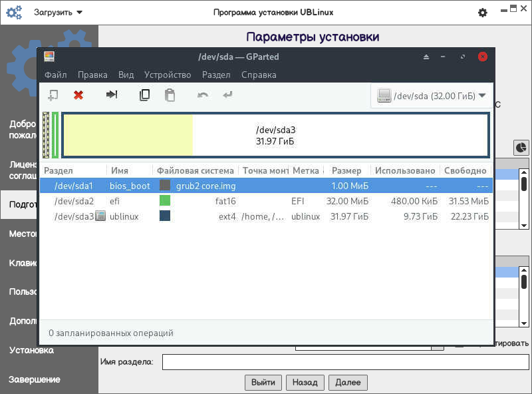Click the Apply all operations icon
This screenshot has width=532, height=394.
[x=227, y=95]
